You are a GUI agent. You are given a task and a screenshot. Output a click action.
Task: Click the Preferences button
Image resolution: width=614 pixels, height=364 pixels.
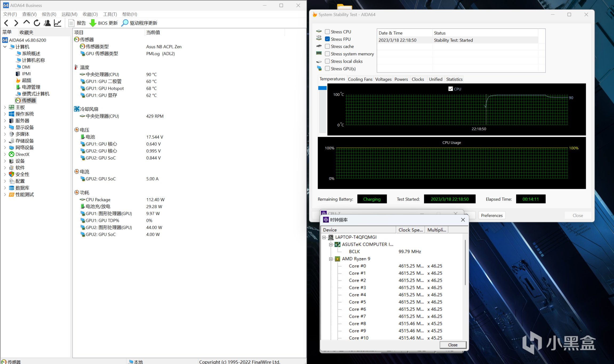tap(492, 215)
